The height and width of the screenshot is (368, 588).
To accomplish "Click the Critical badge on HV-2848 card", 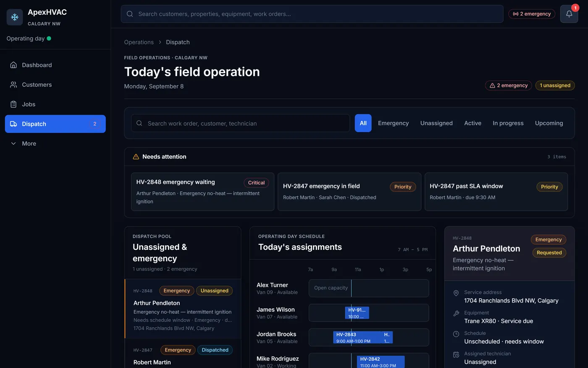I will [x=256, y=183].
